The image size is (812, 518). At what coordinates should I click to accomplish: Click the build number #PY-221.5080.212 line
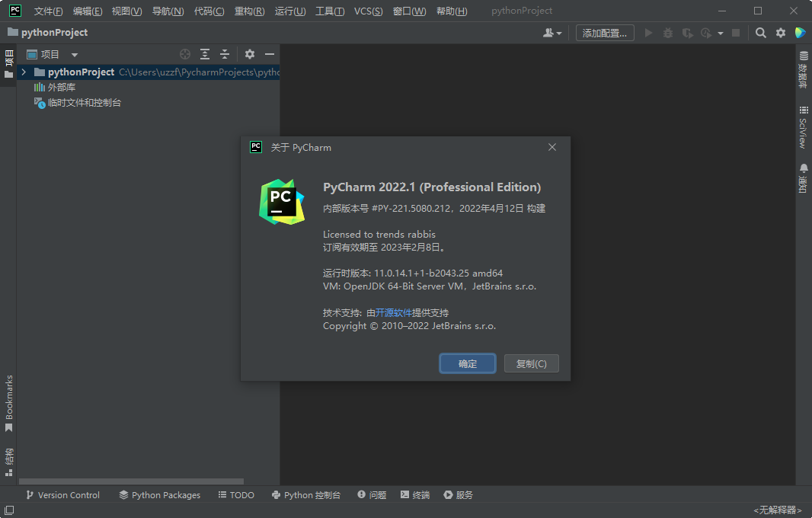point(434,208)
